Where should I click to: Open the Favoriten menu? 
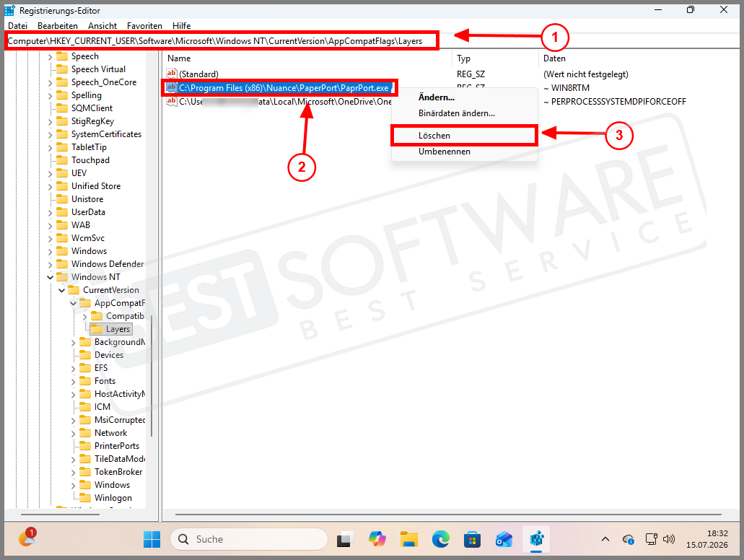coord(144,26)
